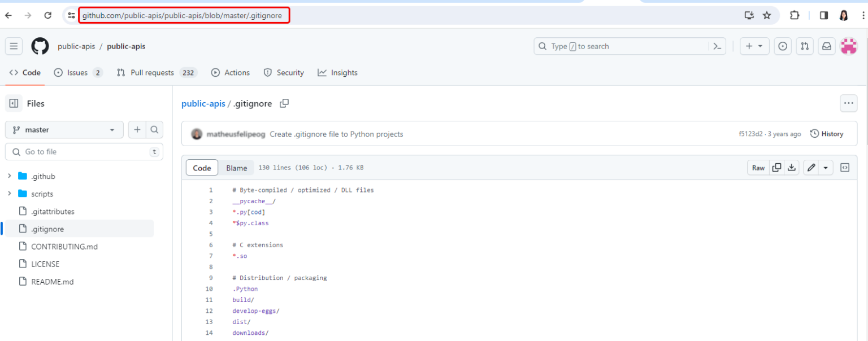Copy the file path next to .gitignore
This screenshot has height=341, width=868.
tap(284, 103)
